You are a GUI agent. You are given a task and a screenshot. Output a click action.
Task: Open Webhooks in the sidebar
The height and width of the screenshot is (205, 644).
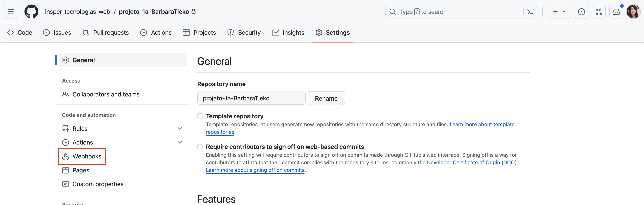86,156
